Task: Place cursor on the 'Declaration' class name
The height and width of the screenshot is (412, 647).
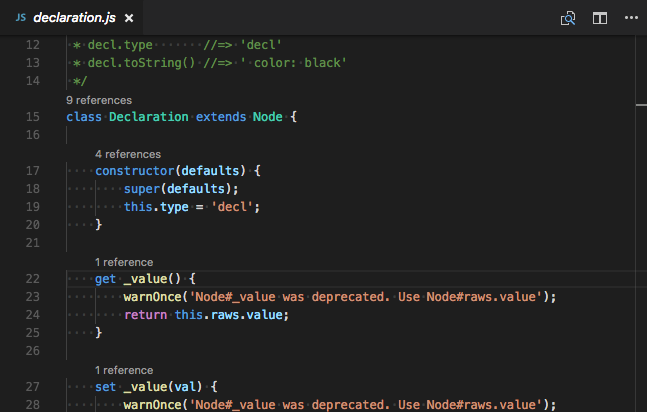Action: pos(148,117)
